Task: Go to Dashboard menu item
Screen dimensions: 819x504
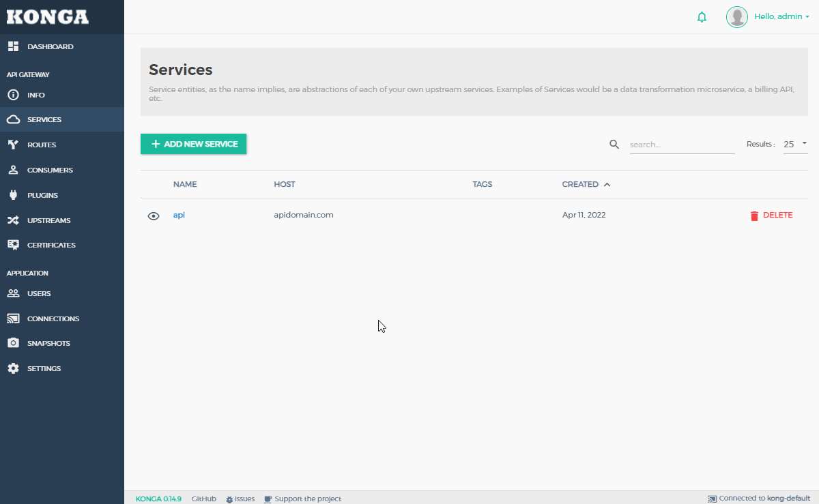Action: (51, 46)
